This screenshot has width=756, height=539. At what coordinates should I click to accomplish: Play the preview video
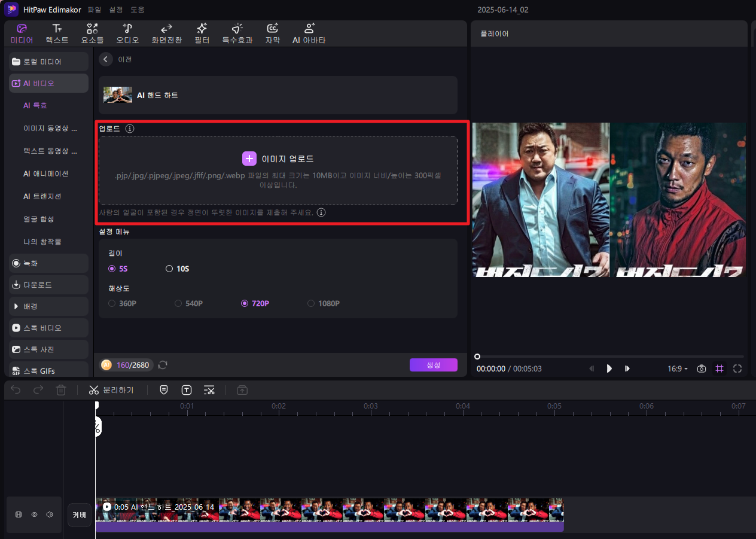coord(609,369)
